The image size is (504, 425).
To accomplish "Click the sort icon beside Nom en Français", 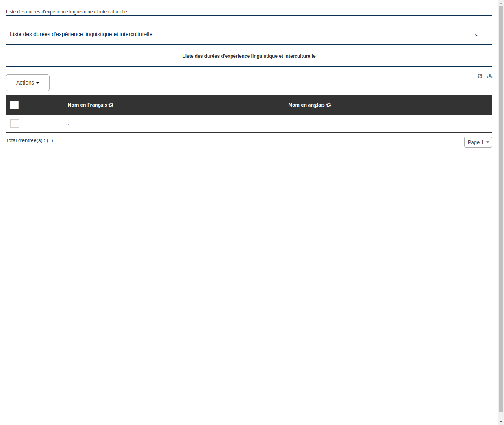I will pos(111,105).
